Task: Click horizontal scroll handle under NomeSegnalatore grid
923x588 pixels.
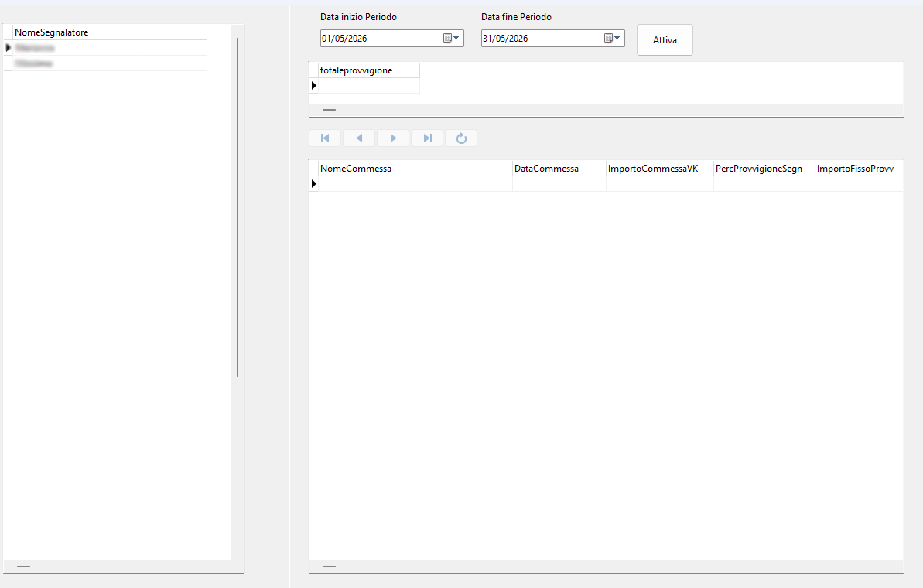Action: 23,566
